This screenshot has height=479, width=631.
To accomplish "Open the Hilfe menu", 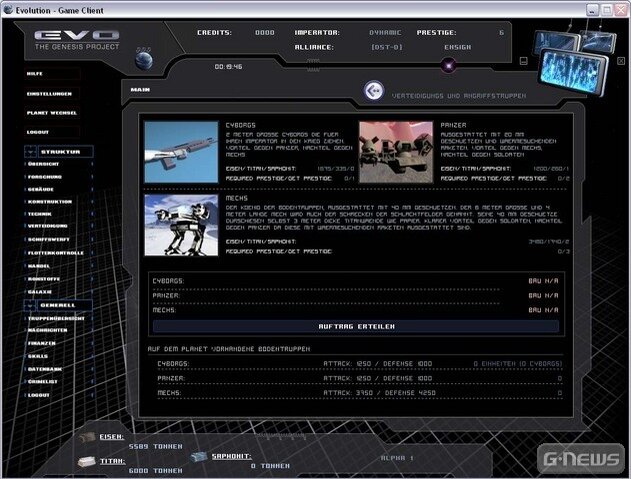I will coord(52,74).
